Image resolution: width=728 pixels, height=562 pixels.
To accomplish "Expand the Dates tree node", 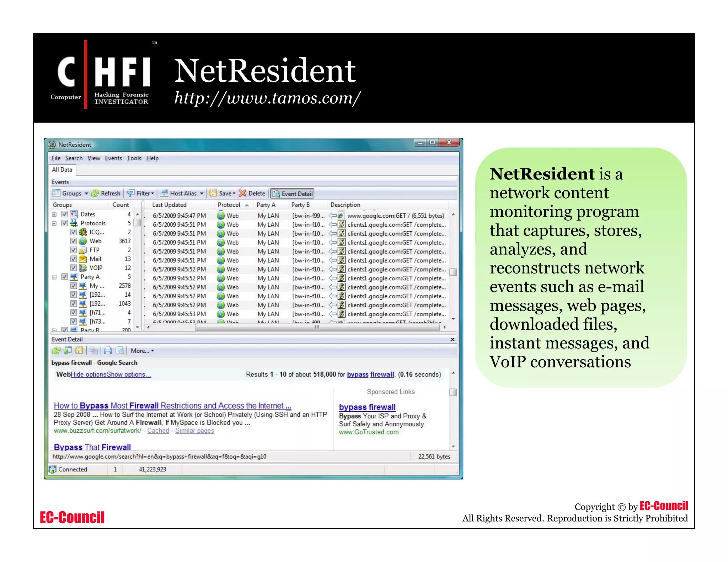I will click(x=54, y=215).
